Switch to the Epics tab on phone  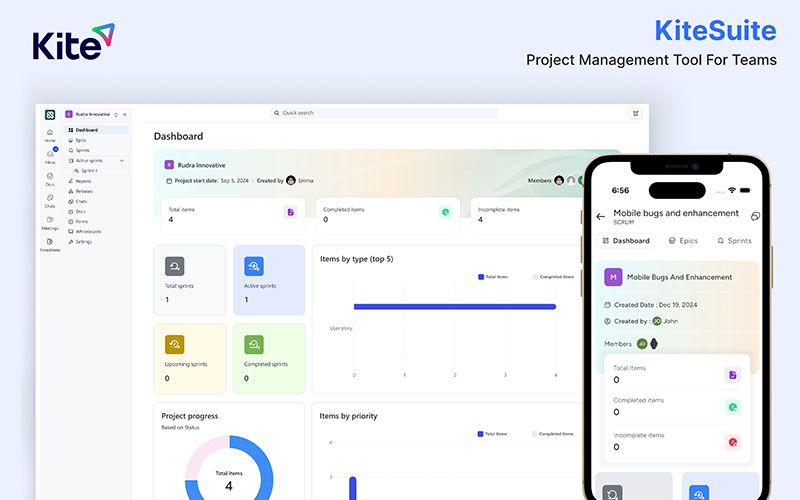tap(683, 241)
